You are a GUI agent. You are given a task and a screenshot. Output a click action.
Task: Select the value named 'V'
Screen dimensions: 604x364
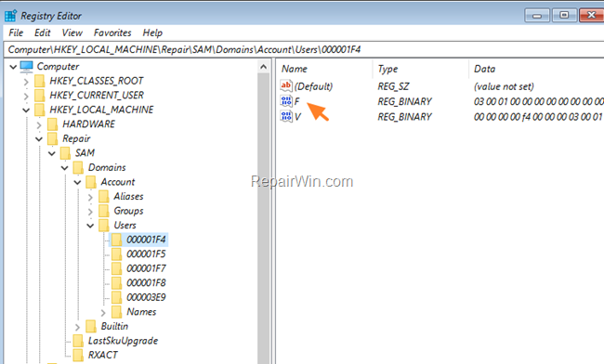pyautogui.click(x=297, y=117)
